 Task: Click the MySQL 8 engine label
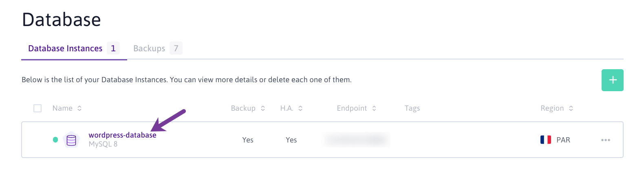103,144
